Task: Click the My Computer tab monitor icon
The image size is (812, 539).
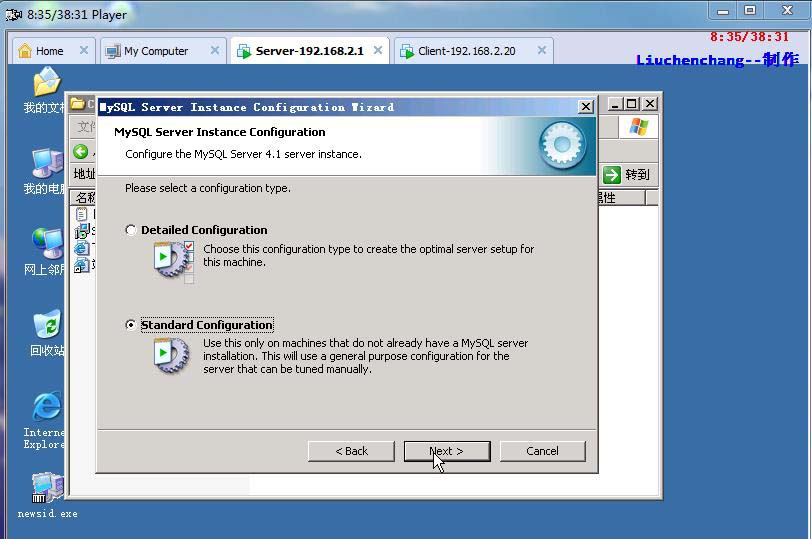Action: click(113, 51)
